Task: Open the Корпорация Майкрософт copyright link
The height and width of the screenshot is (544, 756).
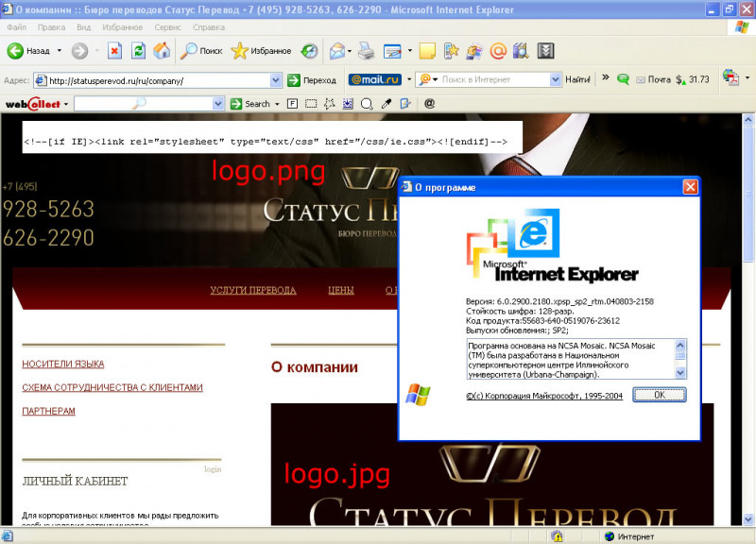Action: click(x=544, y=396)
